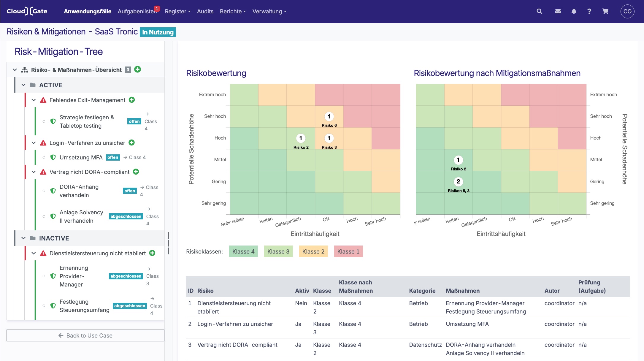Click the help question mark icon
Viewport: 644px width, 361px height.
[589, 11]
